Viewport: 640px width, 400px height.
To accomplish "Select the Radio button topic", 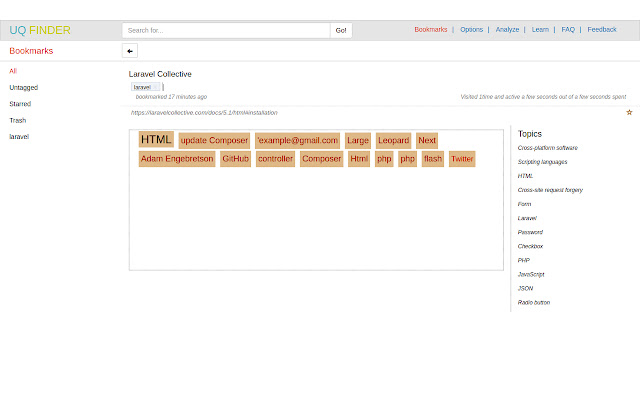I will (534, 302).
